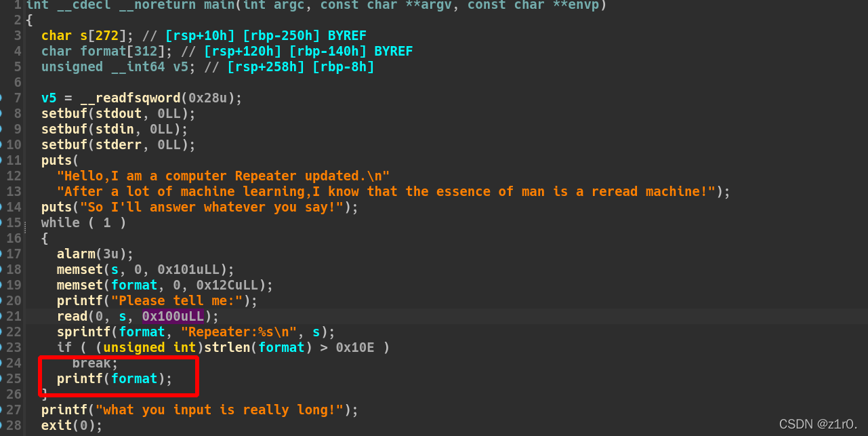Click breakpoint dot next to line 14 puts
This screenshot has height=436, width=868.
[1, 207]
